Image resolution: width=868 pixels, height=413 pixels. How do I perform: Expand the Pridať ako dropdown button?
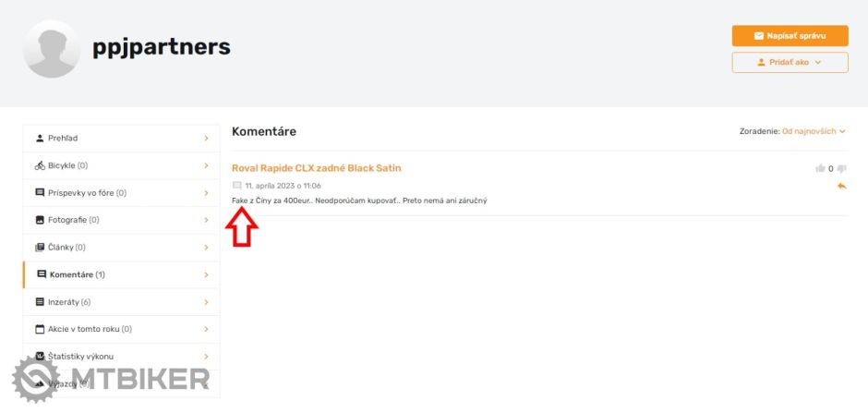point(790,62)
